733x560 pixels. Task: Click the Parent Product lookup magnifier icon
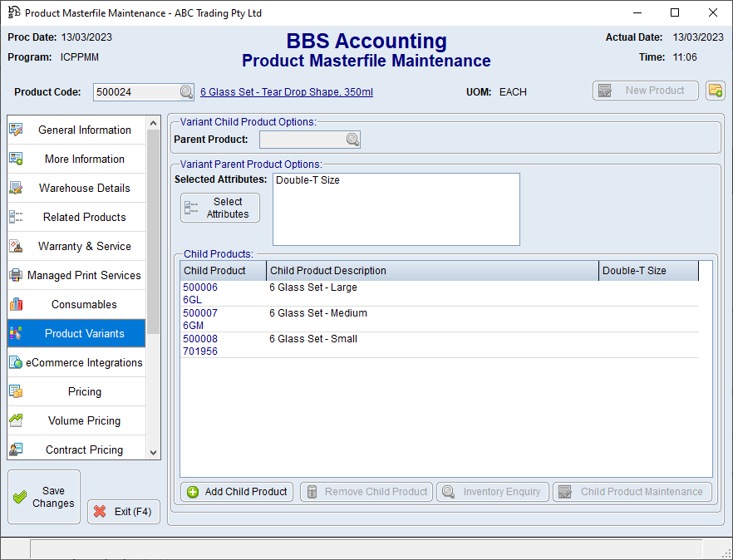(x=352, y=140)
